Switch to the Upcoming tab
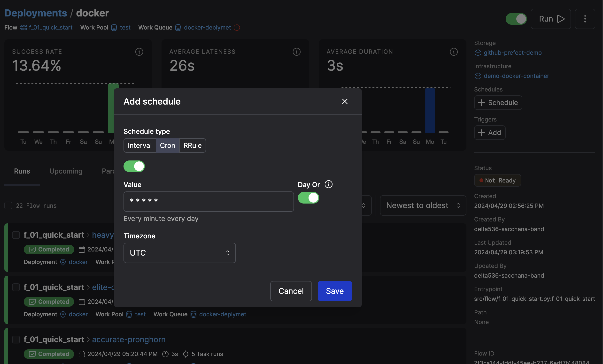603x364 pixels. tap(66, 171)
